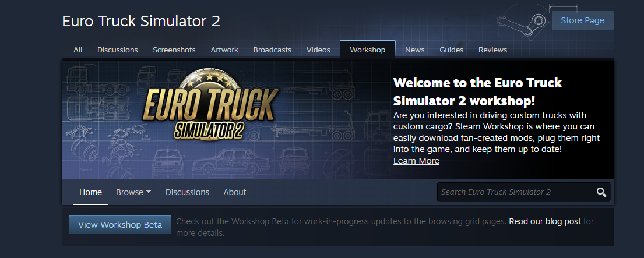
Task: Open the Discussions tab in top bar
Action: [x=118, y=50]
